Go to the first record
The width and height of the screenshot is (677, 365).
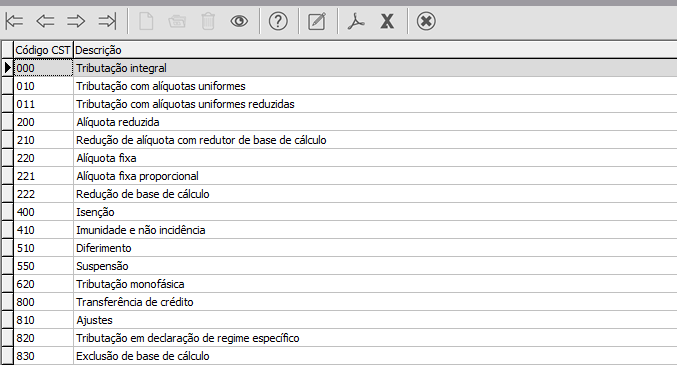point(14,21)
